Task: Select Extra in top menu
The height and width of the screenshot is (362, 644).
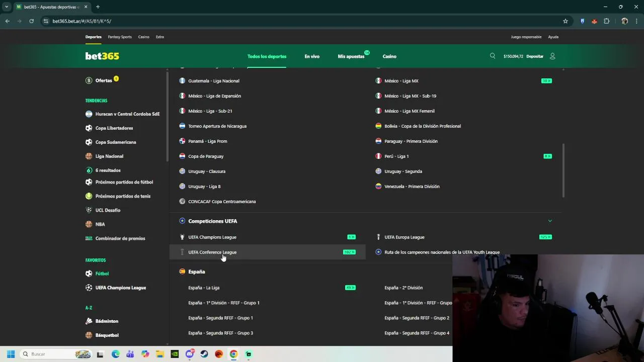Action: coord(159,37)
